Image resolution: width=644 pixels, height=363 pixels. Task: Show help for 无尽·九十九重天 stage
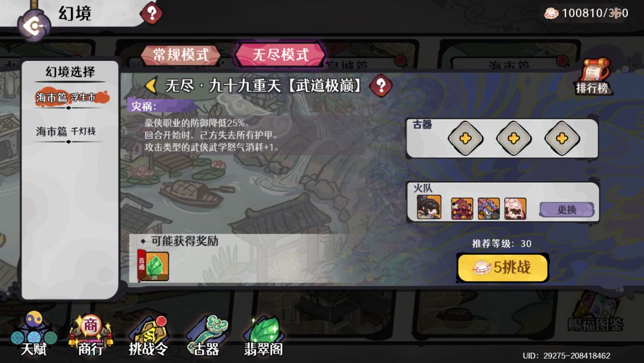380,85
